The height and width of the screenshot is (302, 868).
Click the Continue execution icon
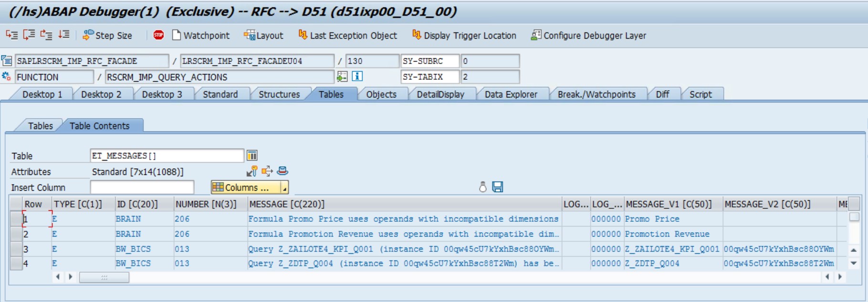click(x=63, y=35)
